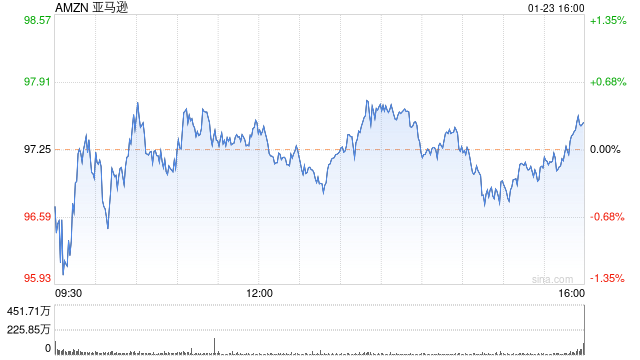640x360 pixels.
Task: Click the intraday low point on price line
Action: coord(63,274)
